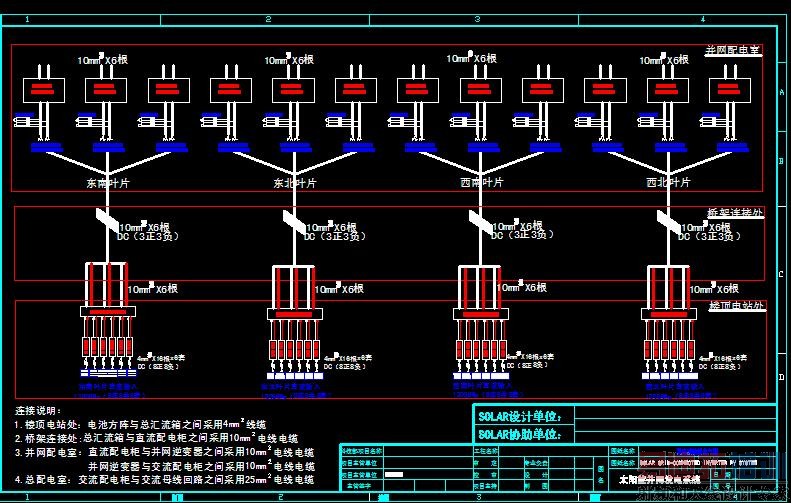Click the disconnect switch symbol below 东北叶片
This screenshot has height=503, width=791.
pos(294,221)
